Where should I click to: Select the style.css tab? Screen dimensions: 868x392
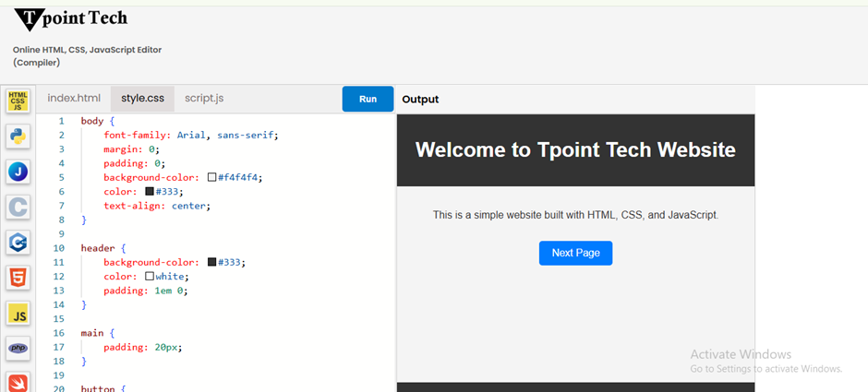pyautogui.click(x=143, y=99)
